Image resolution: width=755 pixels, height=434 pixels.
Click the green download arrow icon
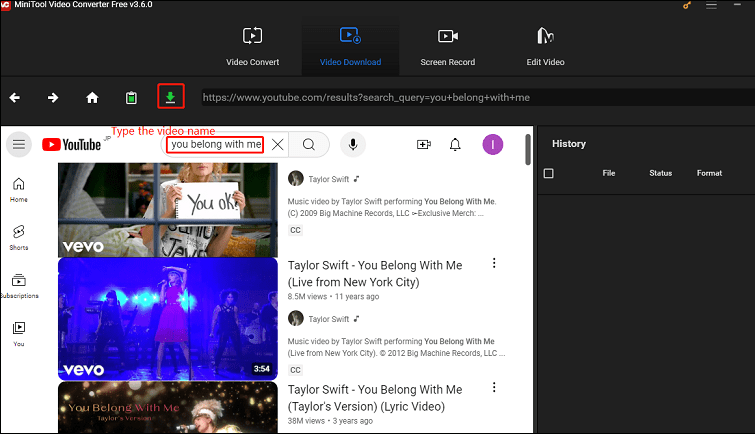point(170,96)
